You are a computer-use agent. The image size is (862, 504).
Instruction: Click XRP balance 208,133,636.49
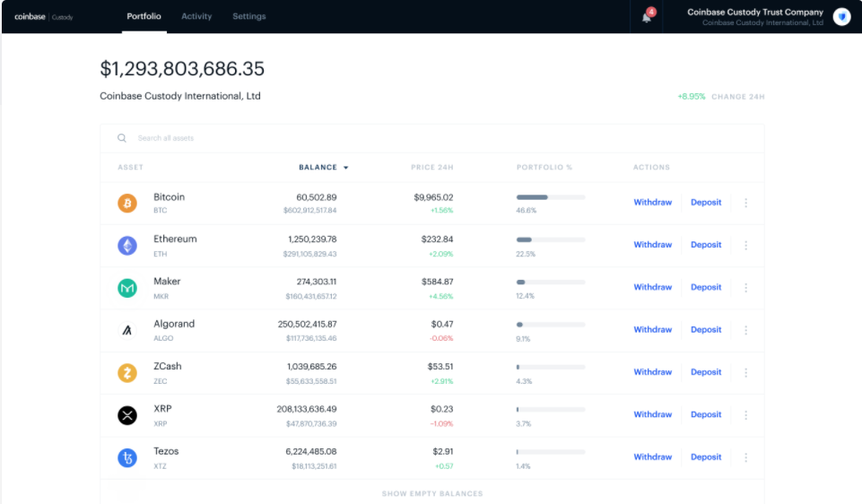coord(307,409)
